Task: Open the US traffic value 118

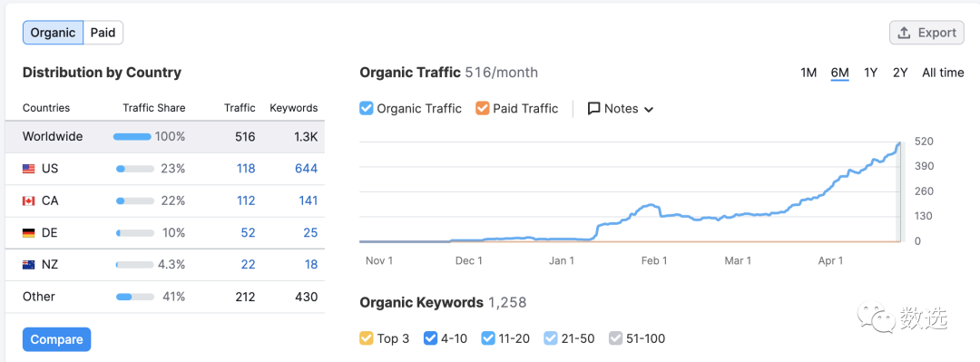Action: 244,168
